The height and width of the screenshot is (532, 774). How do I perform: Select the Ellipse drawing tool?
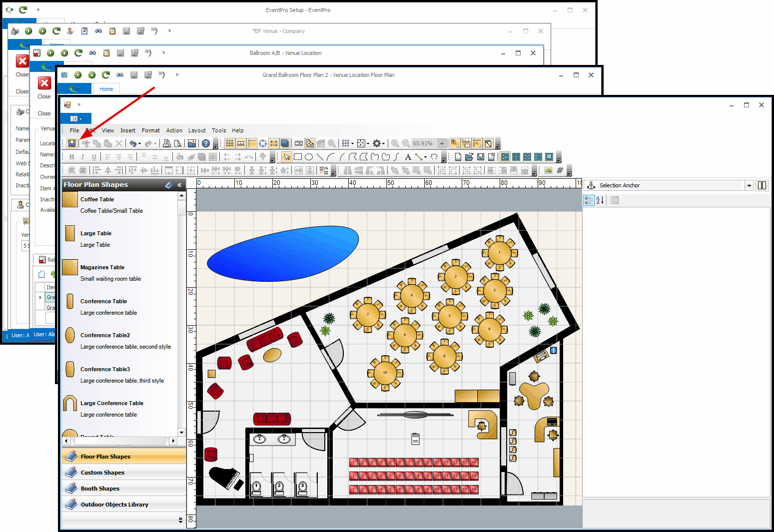click(x=309, y=157)
